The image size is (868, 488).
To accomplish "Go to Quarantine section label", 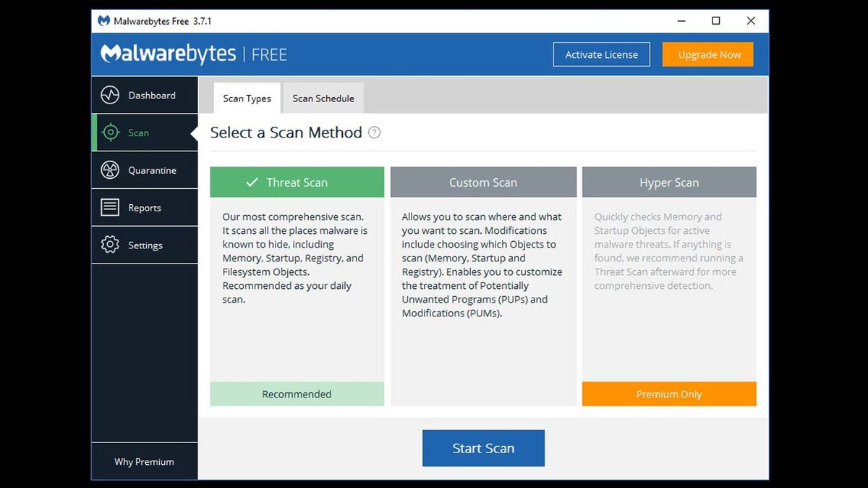I will coord(152,170).
